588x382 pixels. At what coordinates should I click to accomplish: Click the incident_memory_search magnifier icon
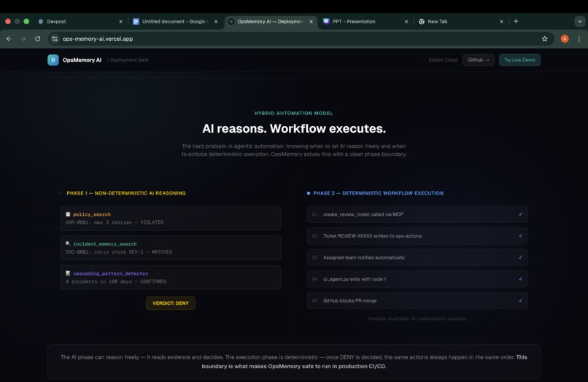click(x=68, y=243)
